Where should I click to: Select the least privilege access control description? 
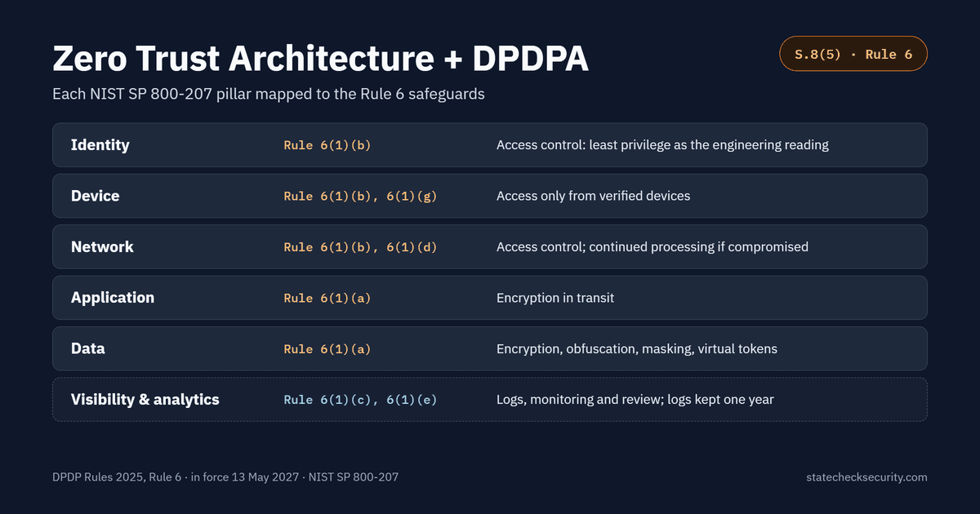point(662,145)
